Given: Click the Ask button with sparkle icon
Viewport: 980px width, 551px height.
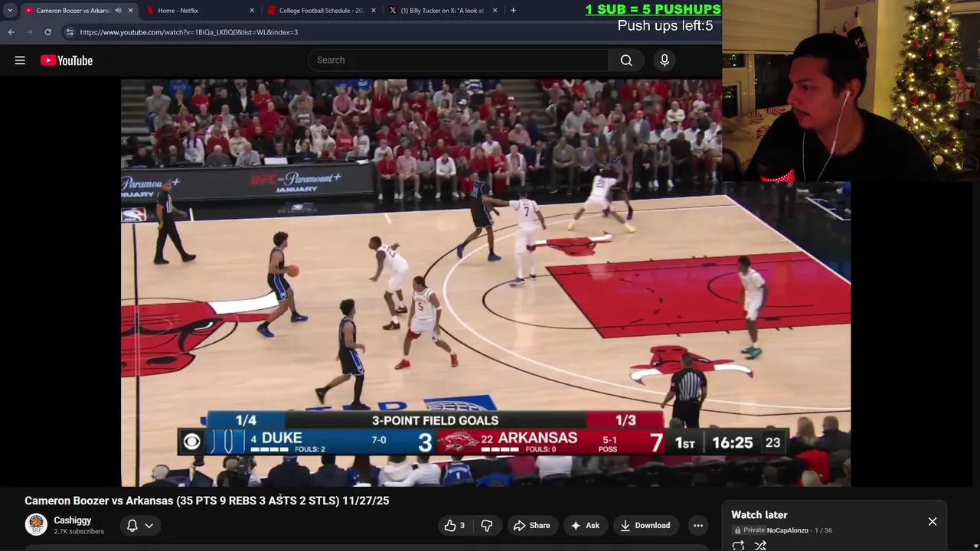Looking at the screenshot, I should coord(585,525).
